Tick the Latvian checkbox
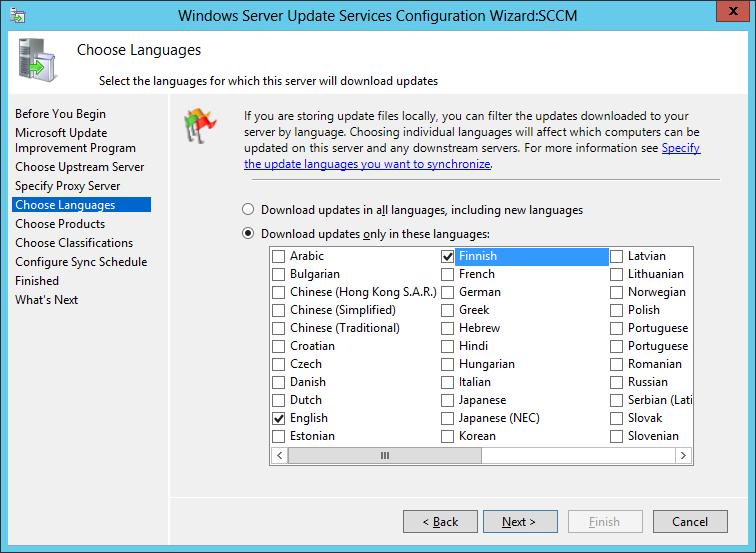 pos(616,256)
